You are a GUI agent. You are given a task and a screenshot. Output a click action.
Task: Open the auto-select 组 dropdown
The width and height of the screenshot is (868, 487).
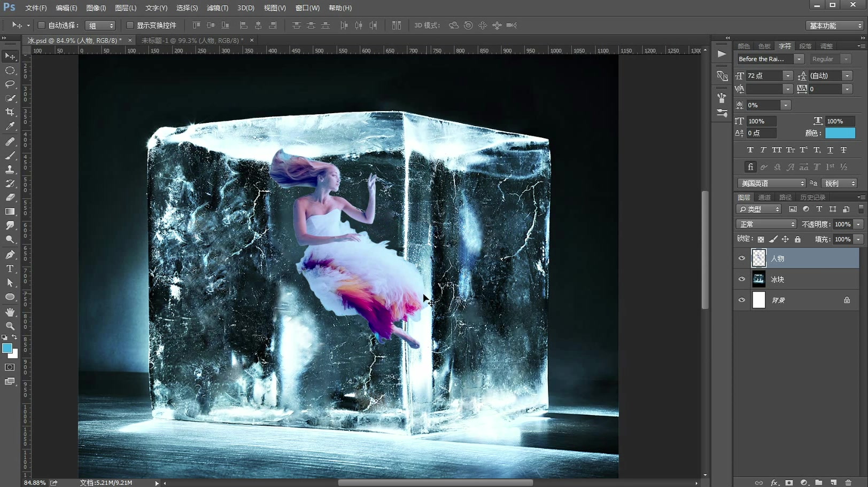[x=100, y=25]
